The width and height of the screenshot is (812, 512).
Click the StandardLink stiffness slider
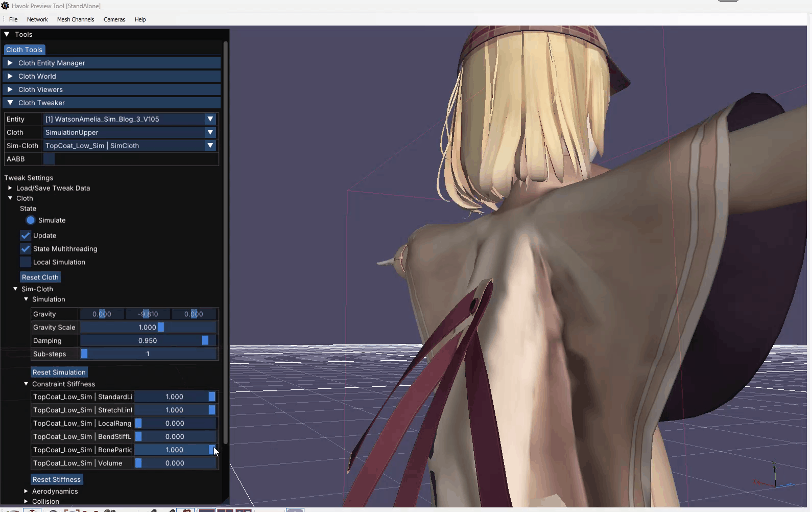point(175,397)
